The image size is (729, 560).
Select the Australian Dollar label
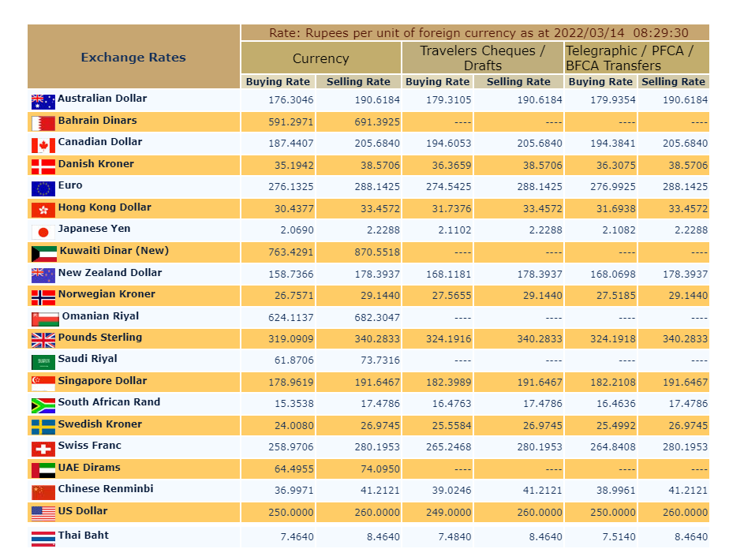(103, 99)
